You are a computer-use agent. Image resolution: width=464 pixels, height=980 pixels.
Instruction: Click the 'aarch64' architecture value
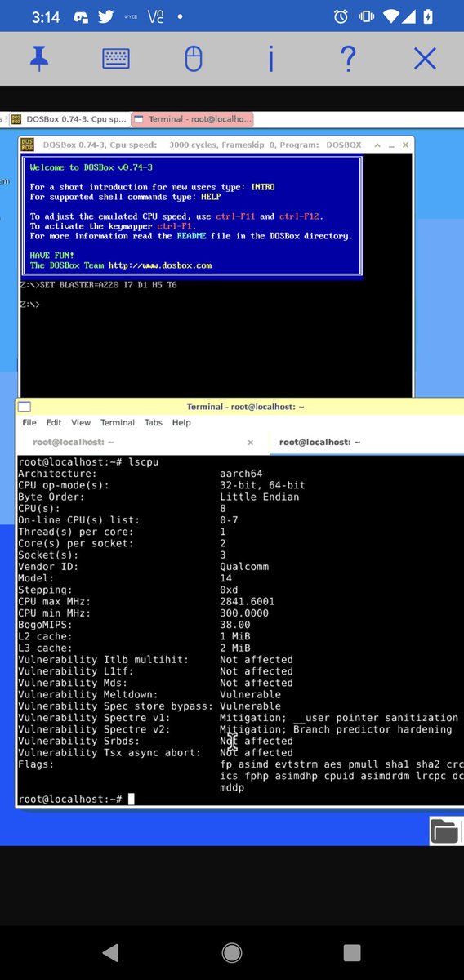click(x=241, y=474)
